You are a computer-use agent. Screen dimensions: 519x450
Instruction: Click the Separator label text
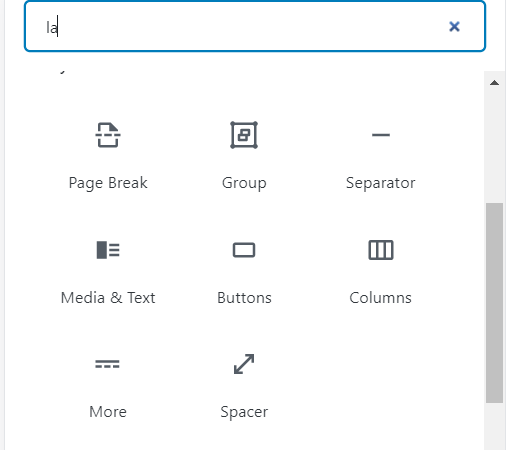coord(381,183)
